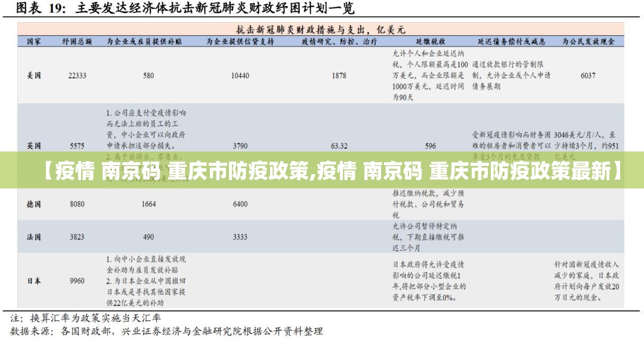Select the 延缴税收 column header
This screenshot has height=340, width=644.
coord(431,42)
